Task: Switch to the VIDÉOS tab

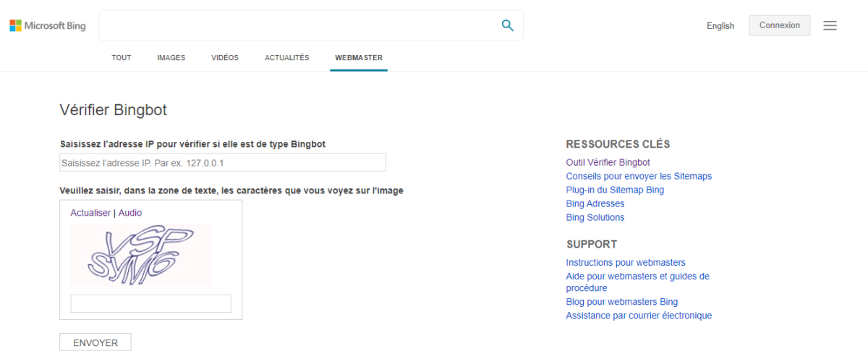Action: [x=225, y=58]
